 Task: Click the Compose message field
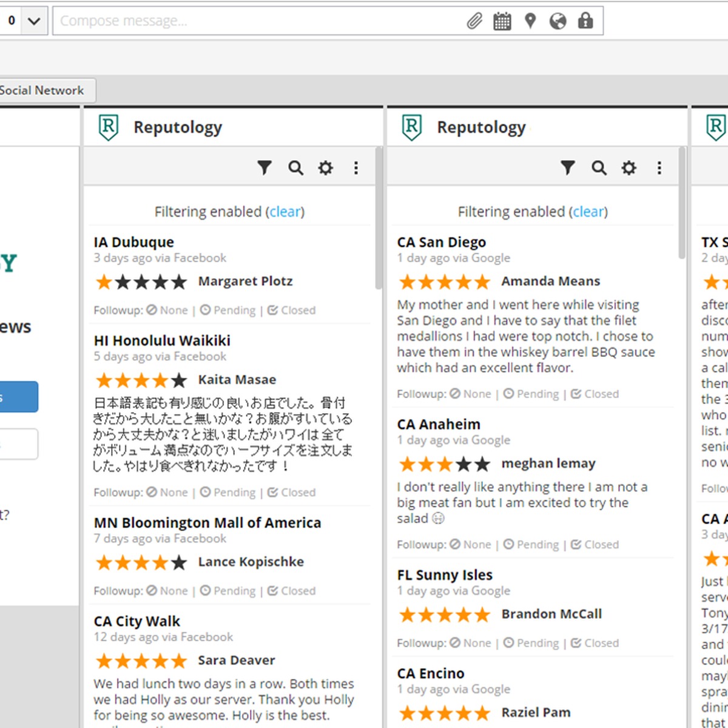pos(255,21)
